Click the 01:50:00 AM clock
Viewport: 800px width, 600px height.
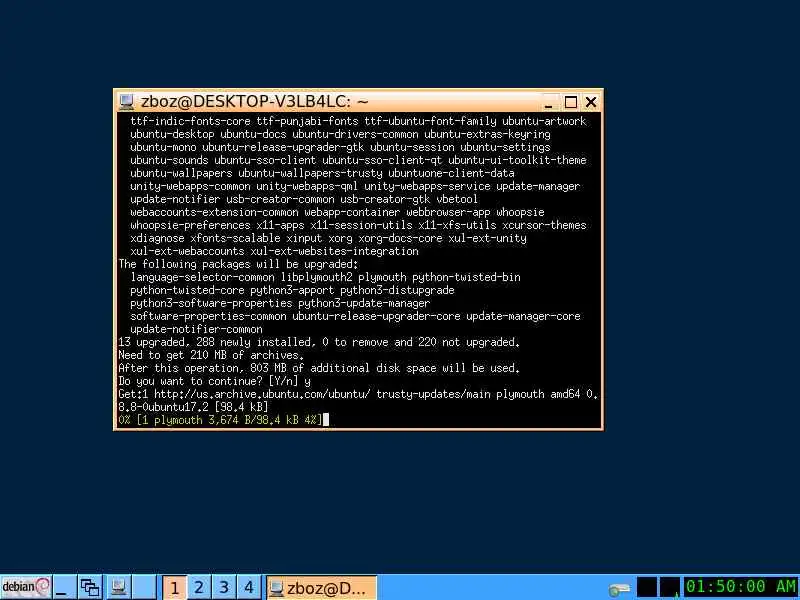(x=741, y=587)
